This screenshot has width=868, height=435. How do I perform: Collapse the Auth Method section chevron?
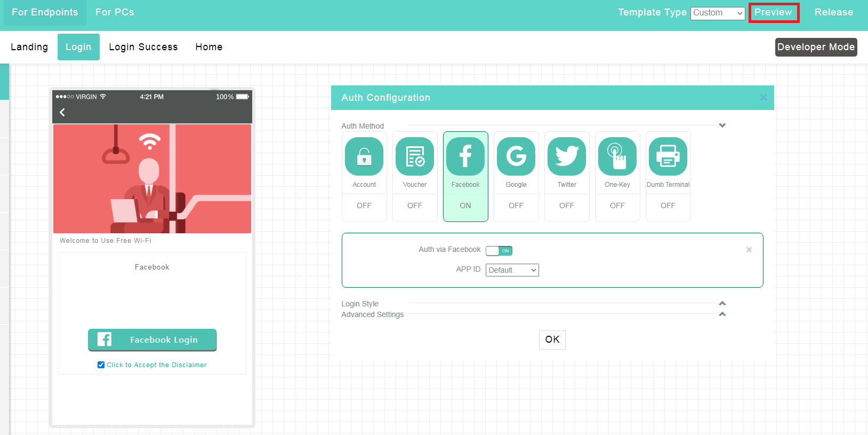click(722, 125)
